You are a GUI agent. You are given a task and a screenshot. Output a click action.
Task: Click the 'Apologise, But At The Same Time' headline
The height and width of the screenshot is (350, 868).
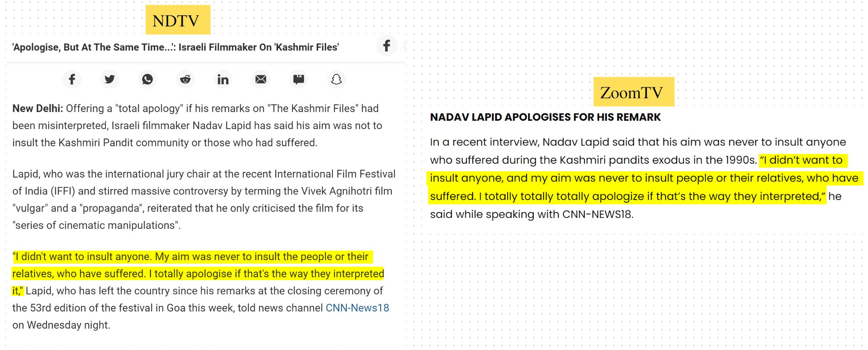(x=176, y=47)
